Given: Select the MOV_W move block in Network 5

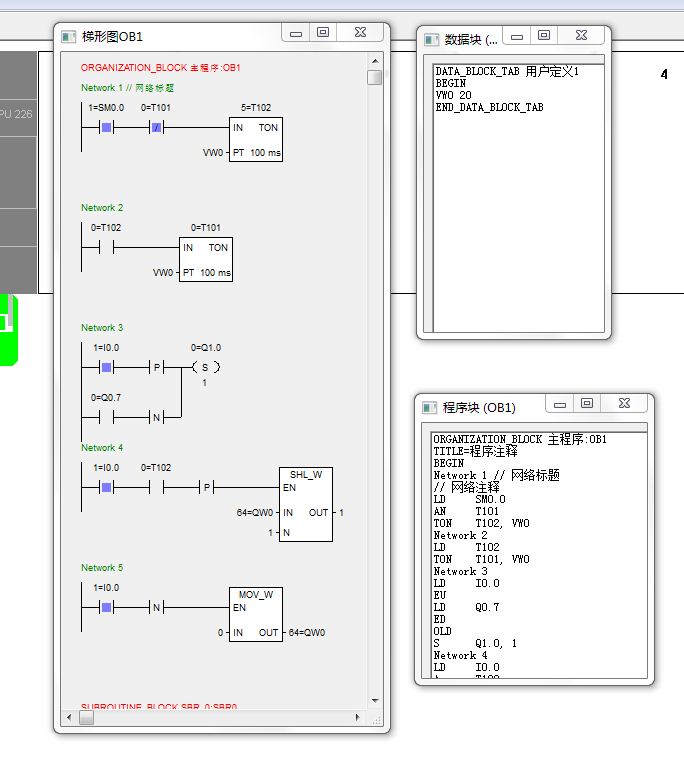Looking at the screenshot, I should (x=255, y=613).
